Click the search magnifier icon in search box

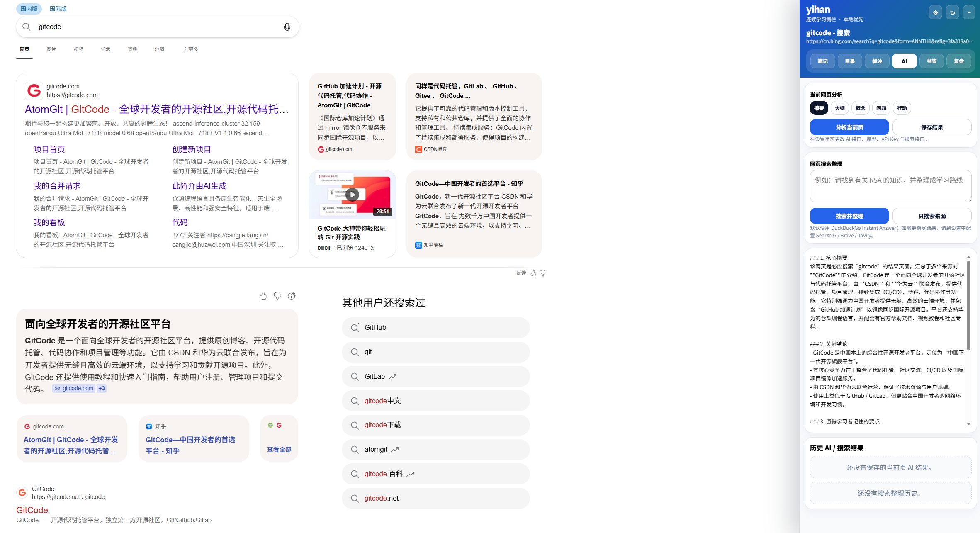pos(27,27)
